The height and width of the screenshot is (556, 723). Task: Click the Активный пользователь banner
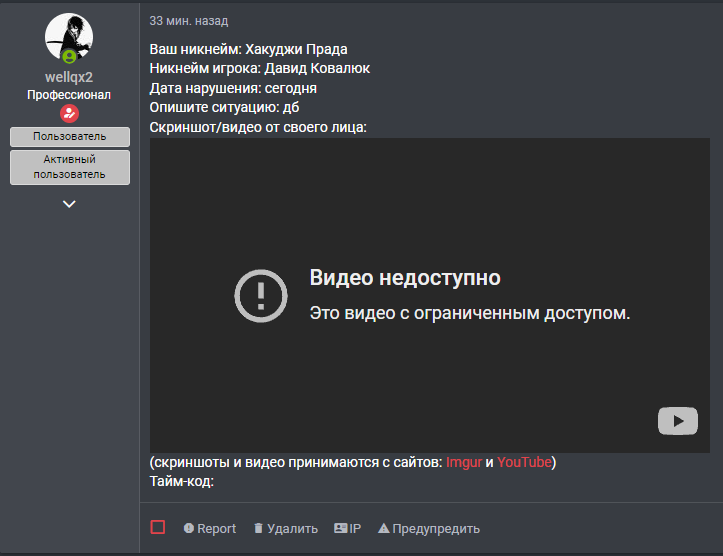click(70, 167)
